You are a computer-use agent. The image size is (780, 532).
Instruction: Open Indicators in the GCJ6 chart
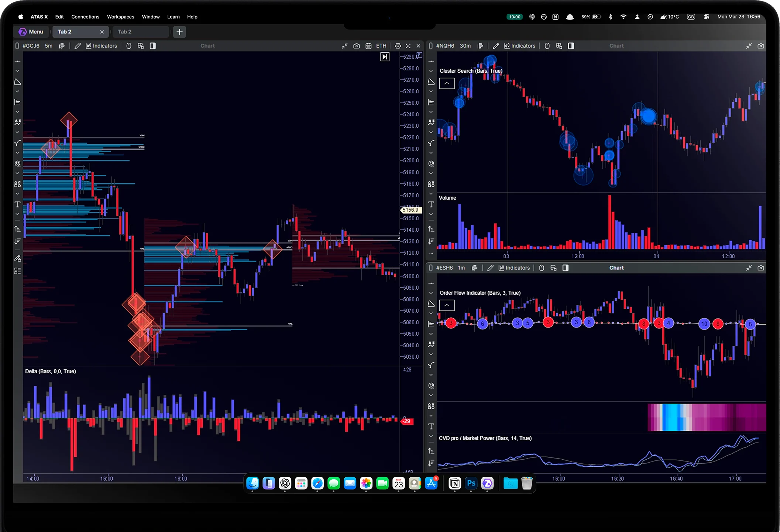pos(102,46)
